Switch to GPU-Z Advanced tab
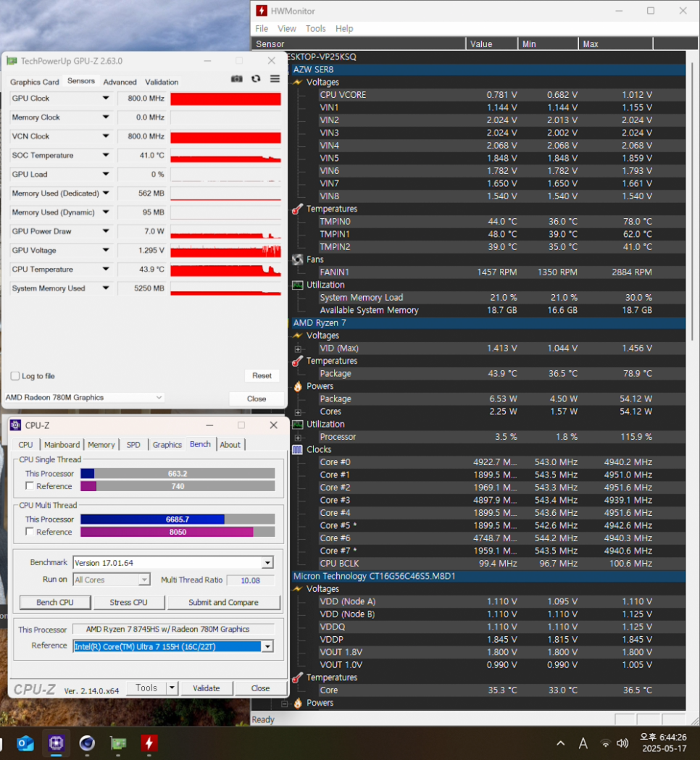Screen dimensions: 700x760 (x=120, y=82)
